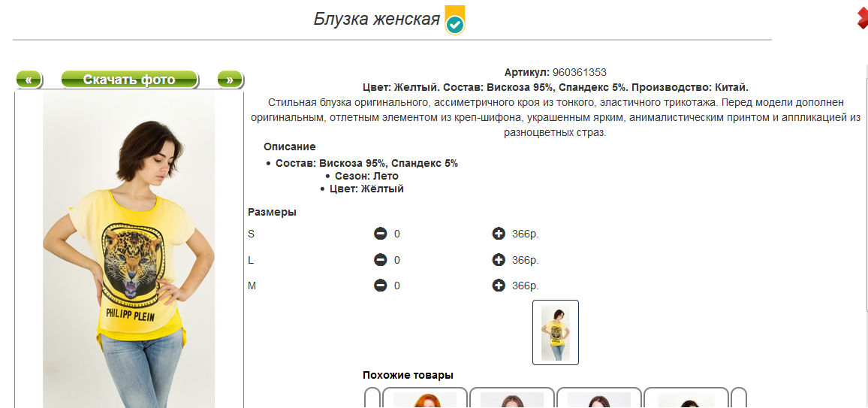This screenshot has height=408, width=868.
Task: Decrease quantity for size S
Action: [380, 234]
